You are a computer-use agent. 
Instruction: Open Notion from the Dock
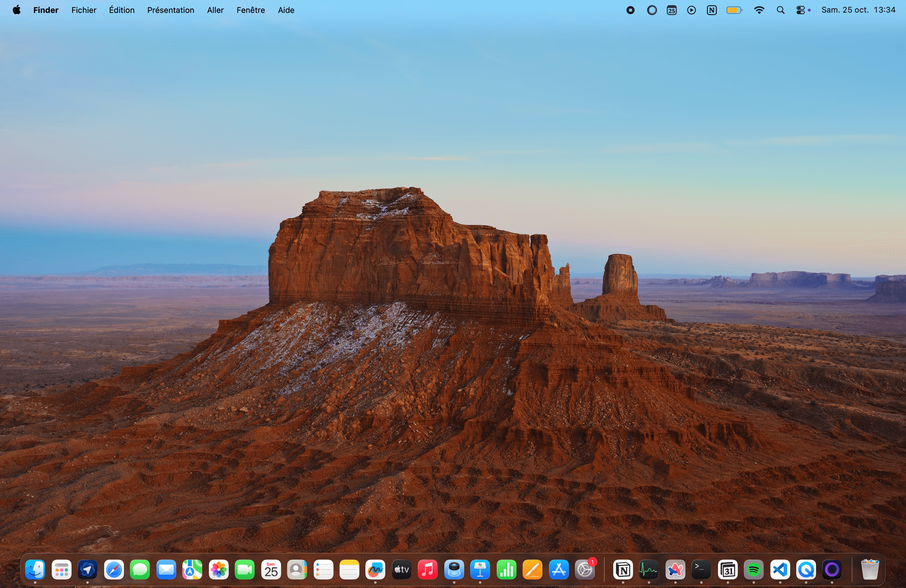tap(623, 570)
